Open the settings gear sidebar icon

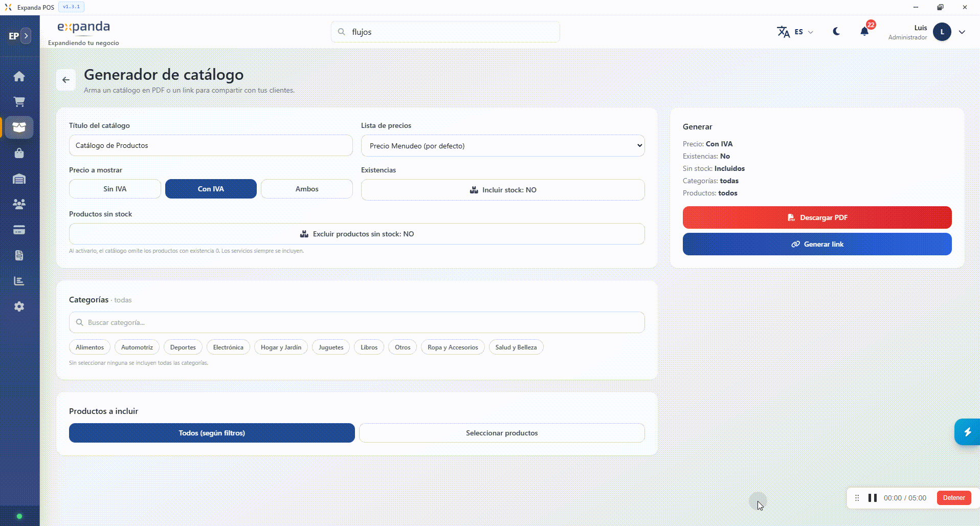(x=19, y=306)
